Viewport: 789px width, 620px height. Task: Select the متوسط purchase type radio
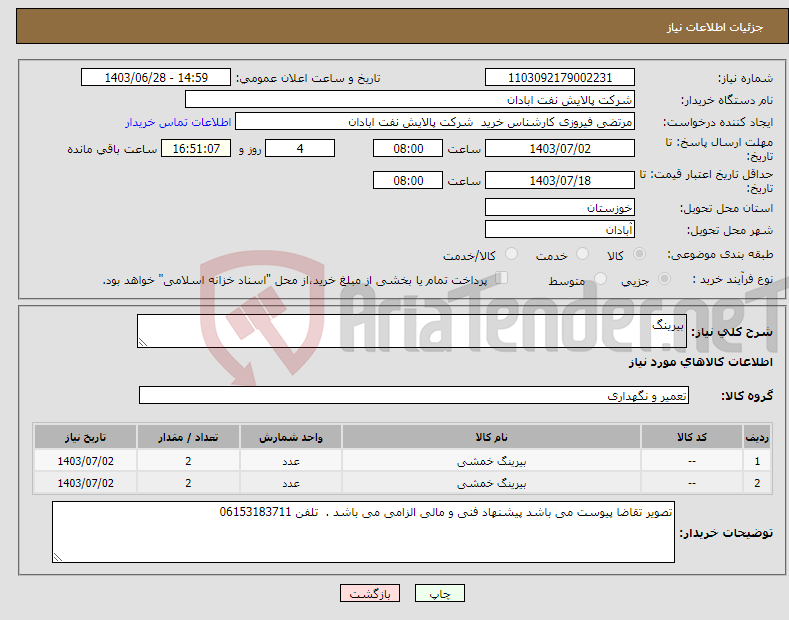click(x=600, y=279)
